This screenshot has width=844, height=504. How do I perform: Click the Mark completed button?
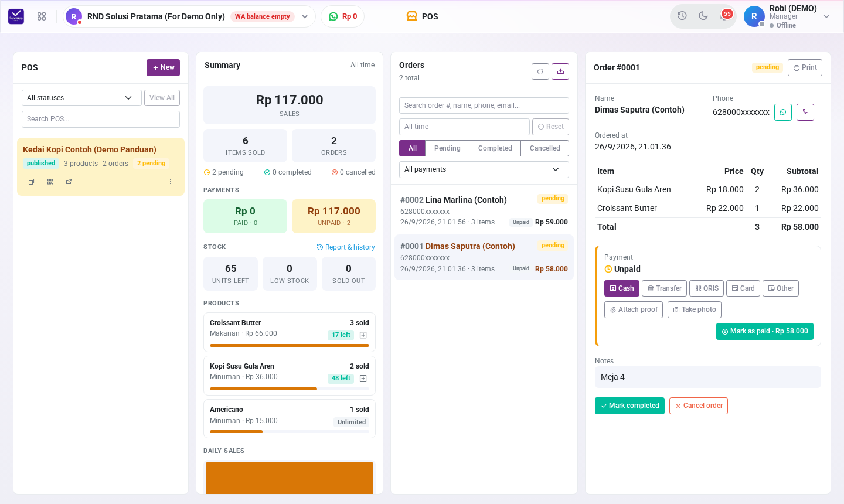tap(629, 406)
